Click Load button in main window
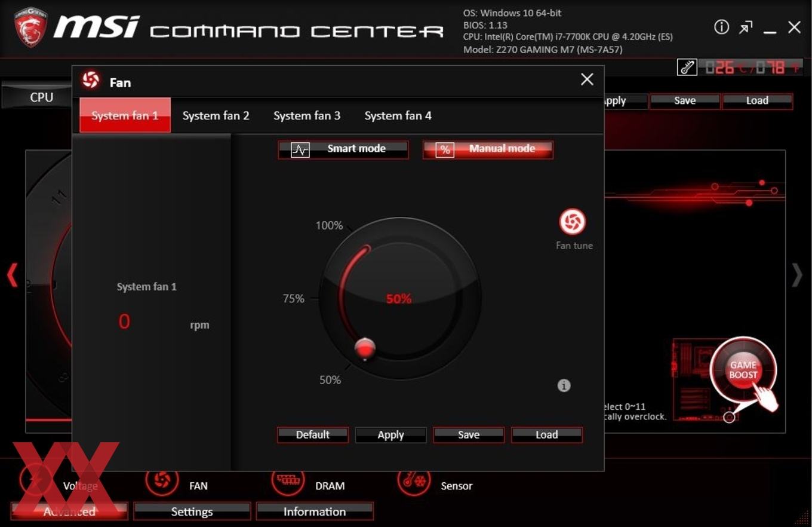 tap(757, 101)
